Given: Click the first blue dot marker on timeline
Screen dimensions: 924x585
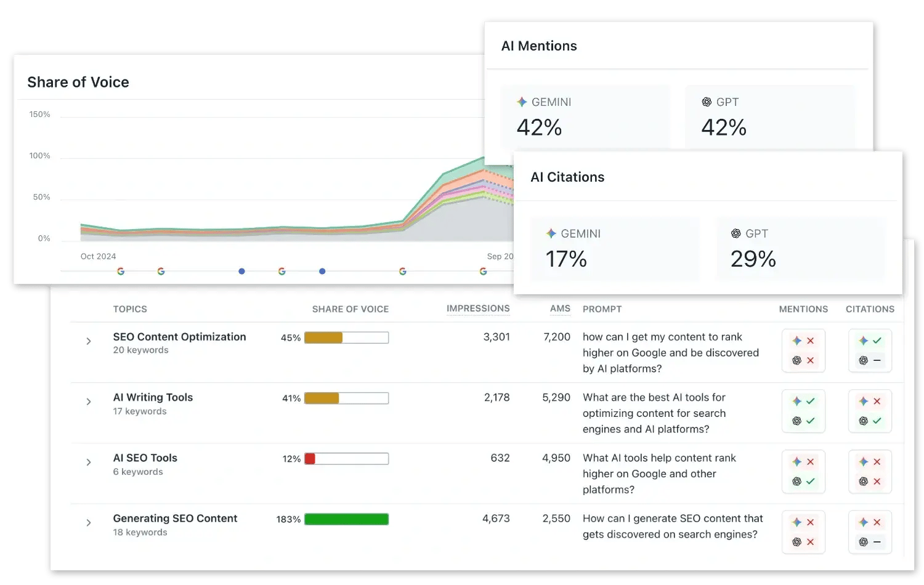Looking at the screenshot, I should [241, 272].
